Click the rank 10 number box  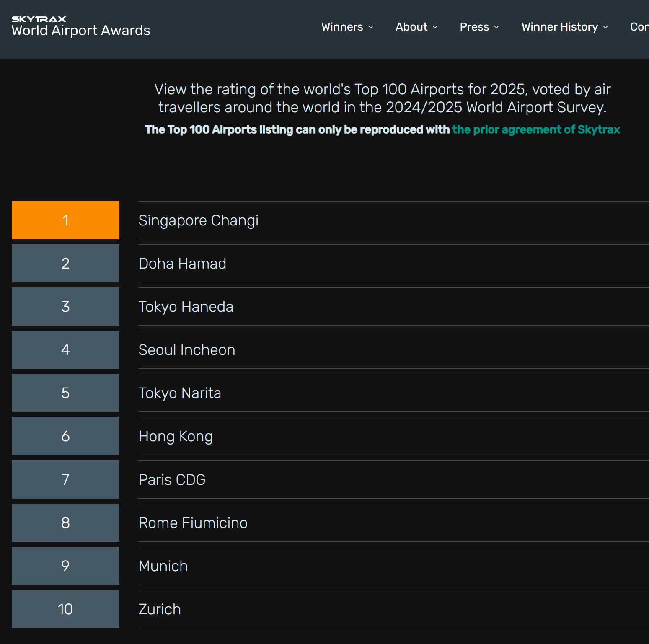click(65, 609)
